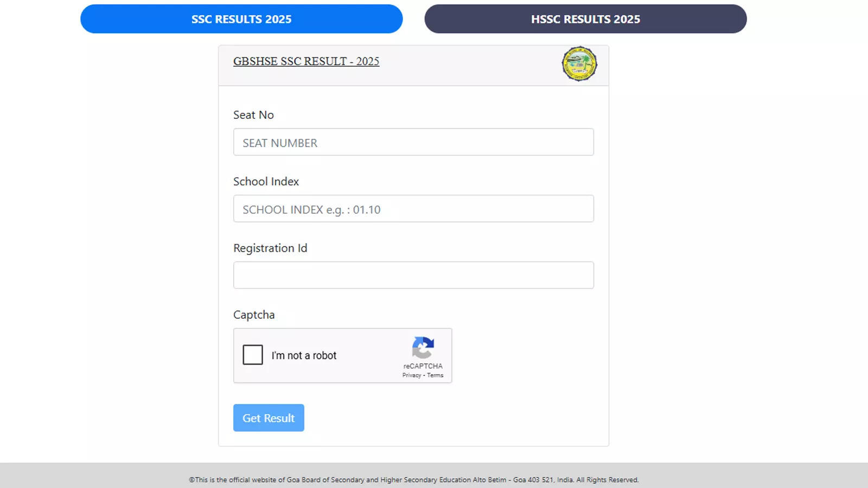Switch to the HSSC RESULTS 2025 tab
The height and width of the screenshot is (488, 868).
coord(585,19)
